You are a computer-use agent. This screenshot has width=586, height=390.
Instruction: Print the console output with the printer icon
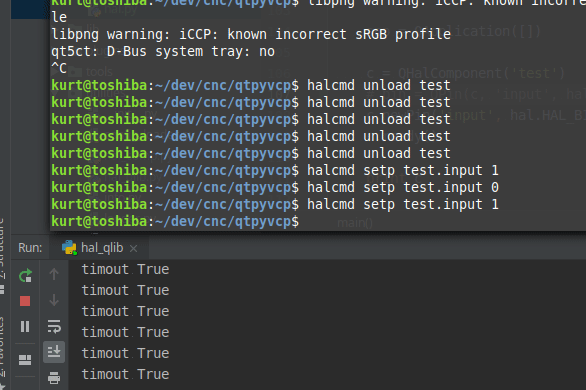coord(54,378)
